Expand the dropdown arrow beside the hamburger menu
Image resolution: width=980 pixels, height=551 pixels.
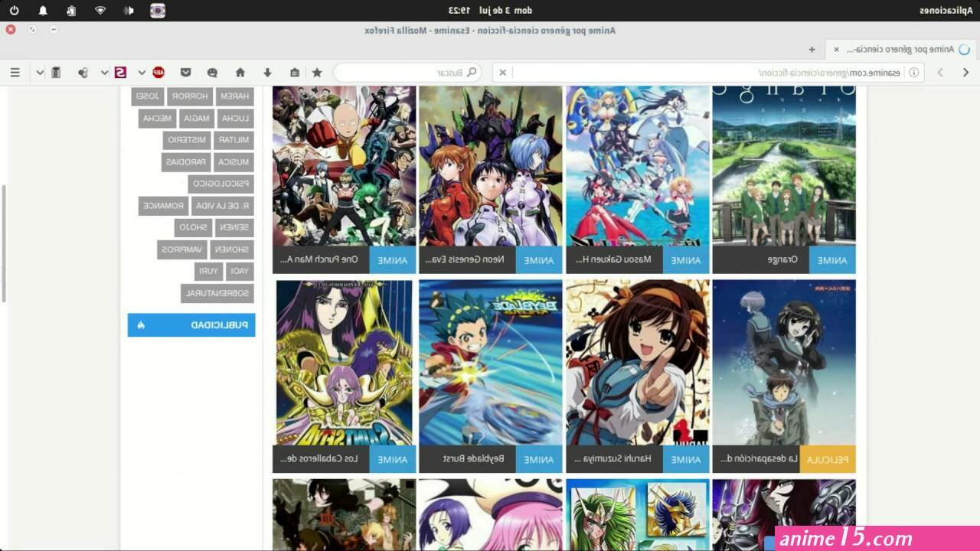(x=40, y=73)
